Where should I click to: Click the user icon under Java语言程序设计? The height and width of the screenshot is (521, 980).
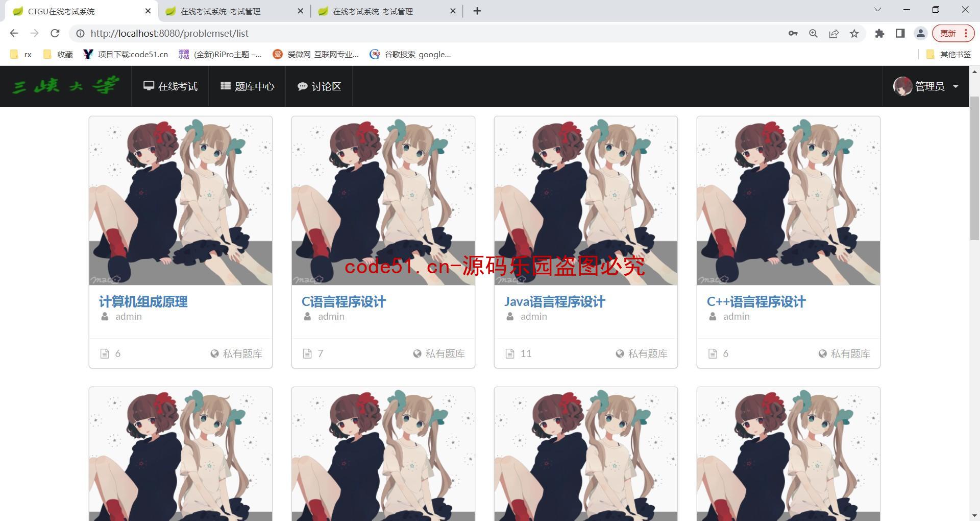[510, 317]
